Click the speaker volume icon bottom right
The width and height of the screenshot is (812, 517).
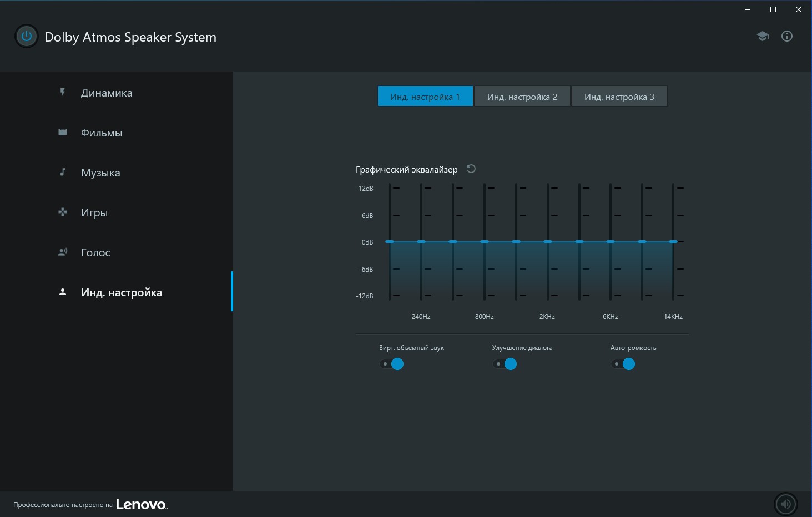785,504
